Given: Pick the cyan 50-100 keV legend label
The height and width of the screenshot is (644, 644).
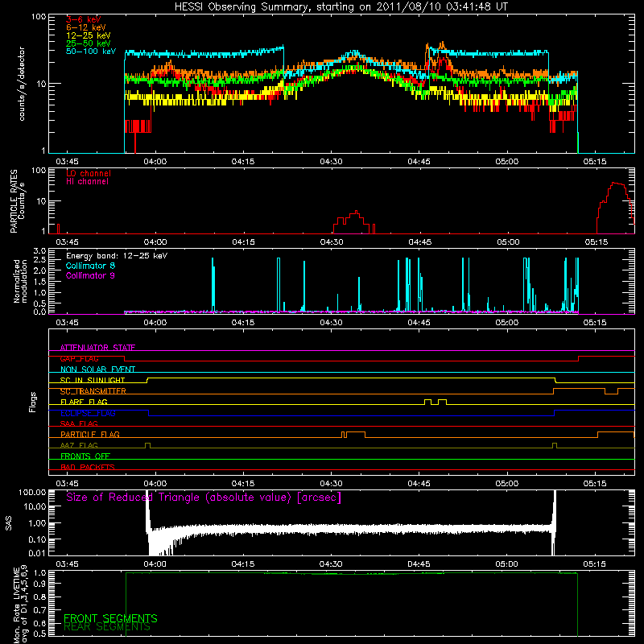Looking at the screenshot, I should pyautogui.click(x=91, y=52).
